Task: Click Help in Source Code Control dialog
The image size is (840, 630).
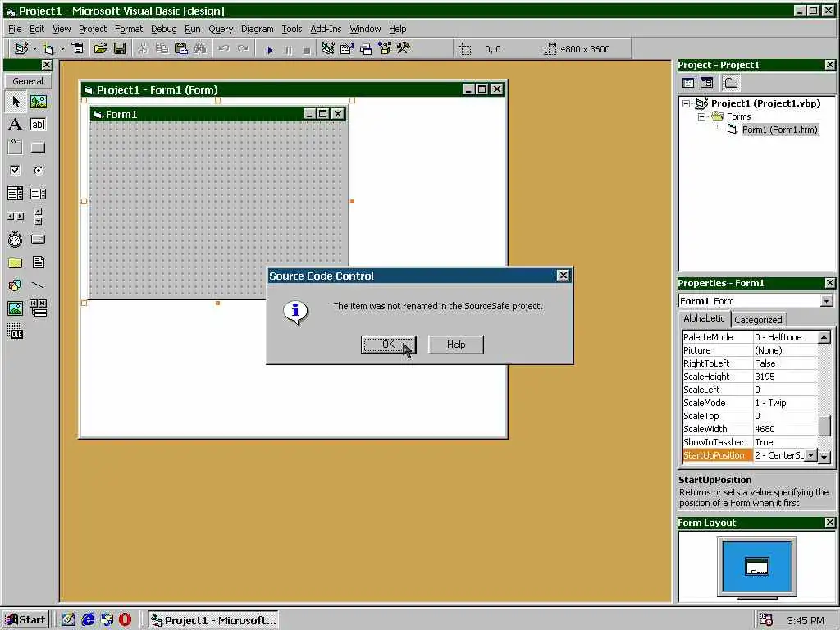Action: coord(456,345)
